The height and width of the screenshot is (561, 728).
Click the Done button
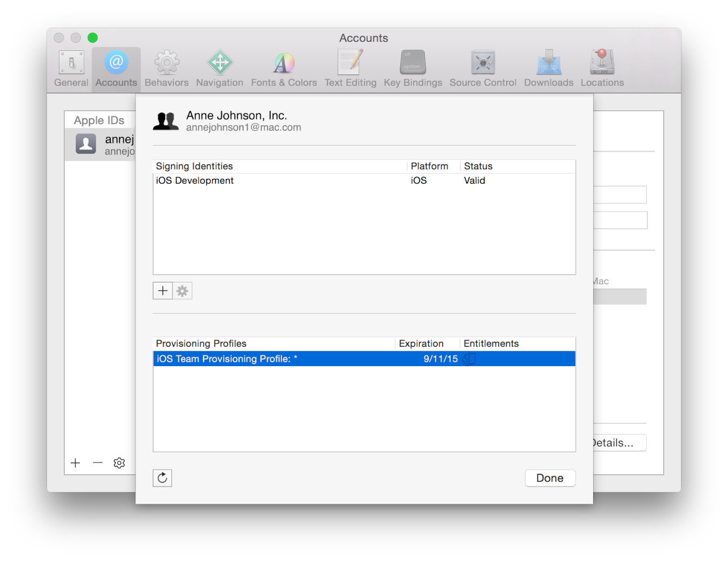(550, 478)
